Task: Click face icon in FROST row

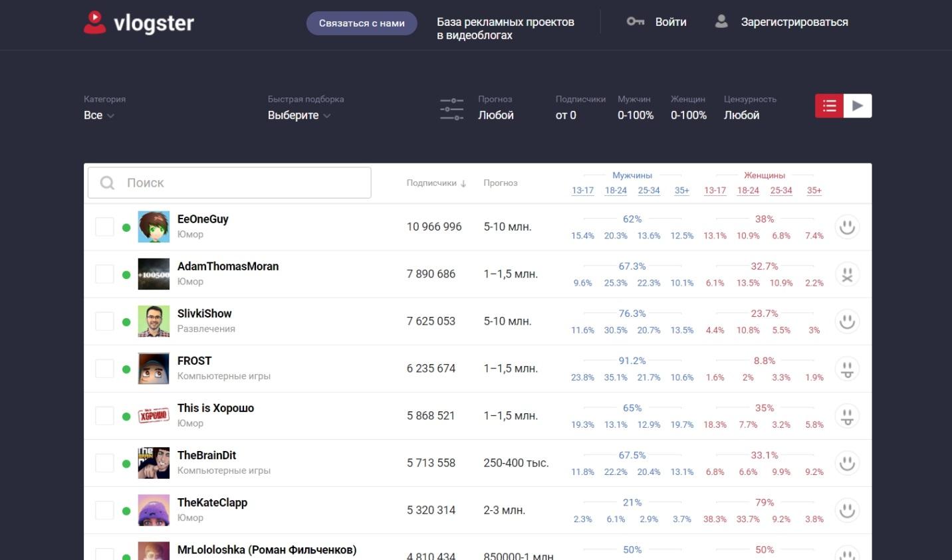Action: (x=847, y=369)
